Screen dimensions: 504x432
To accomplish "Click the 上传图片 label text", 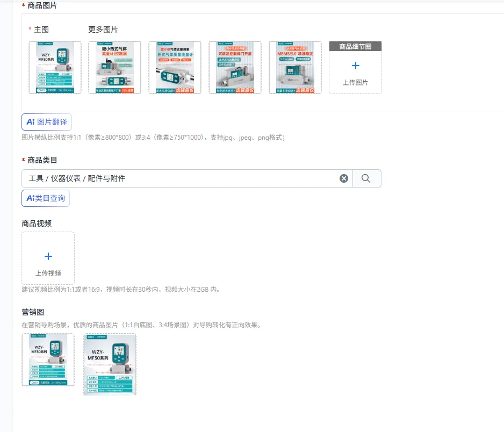I will (x=355, y=83).
